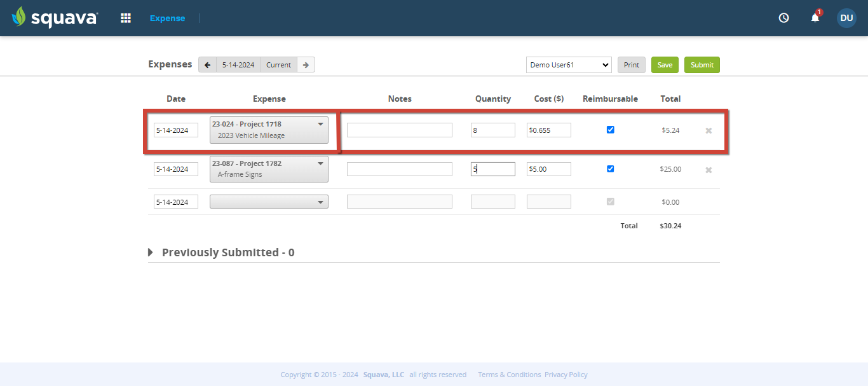Open the Demo User61 dropdown
The height and width of the screenshot is (386, 868).
[x=568, y=64]
